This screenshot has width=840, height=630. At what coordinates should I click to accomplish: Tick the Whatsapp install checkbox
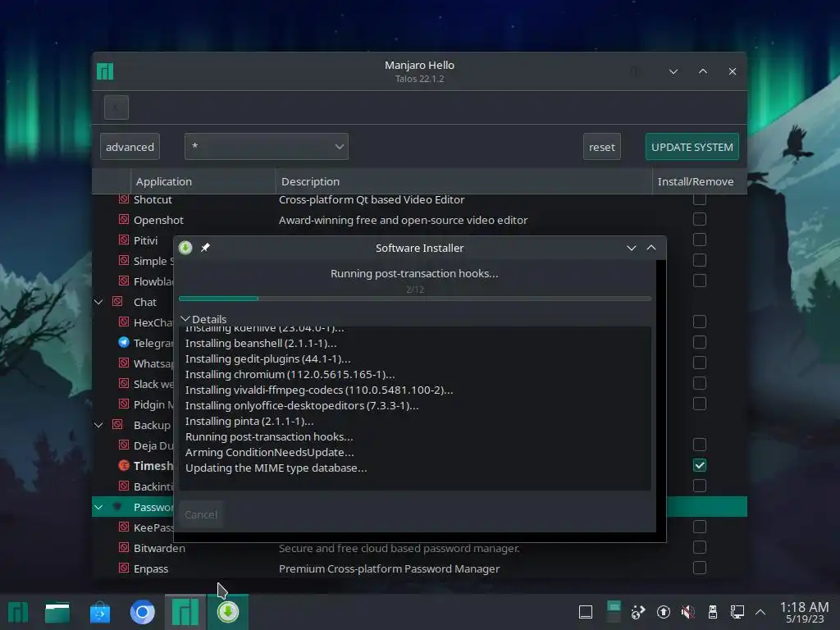click(x=699, y=363)
